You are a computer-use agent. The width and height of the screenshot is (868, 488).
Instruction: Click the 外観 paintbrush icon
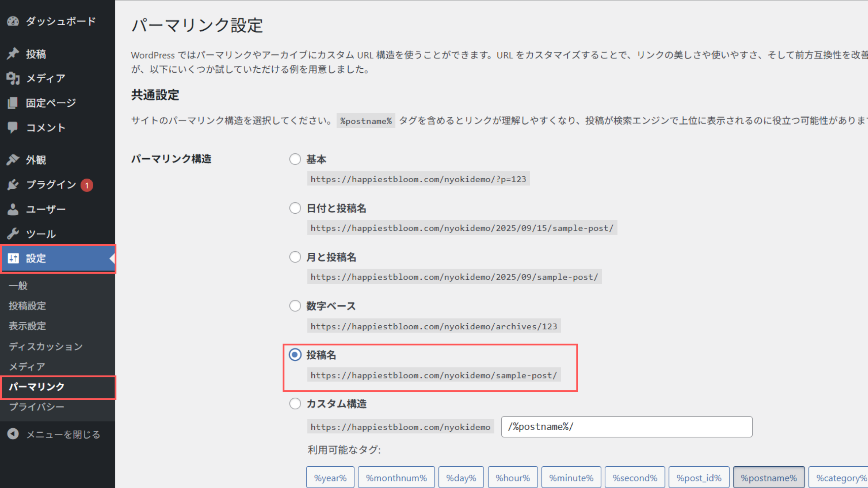click(x=13, y=159)
